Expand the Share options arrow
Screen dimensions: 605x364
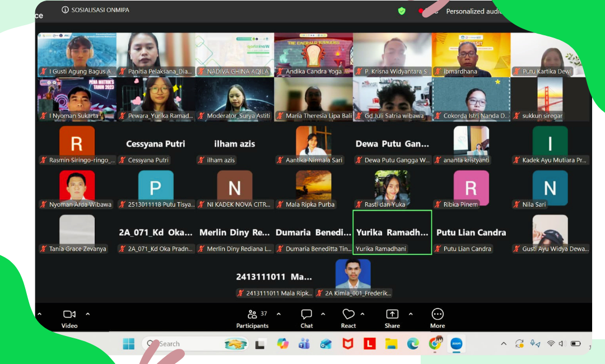click(411, 314)
